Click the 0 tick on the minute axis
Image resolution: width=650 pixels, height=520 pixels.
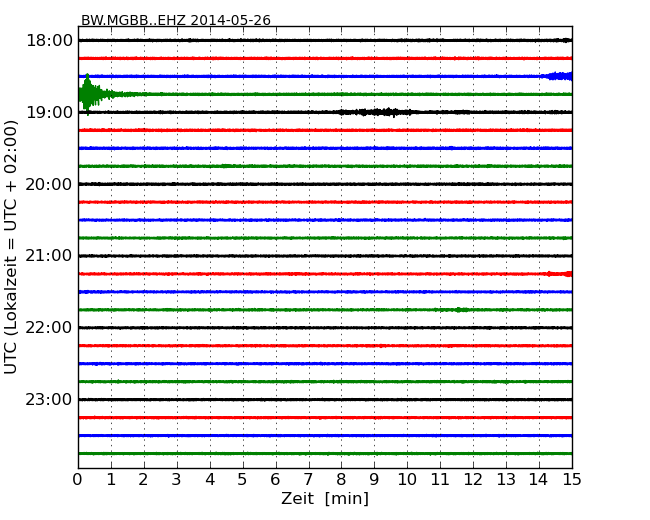tap(78, 479)
